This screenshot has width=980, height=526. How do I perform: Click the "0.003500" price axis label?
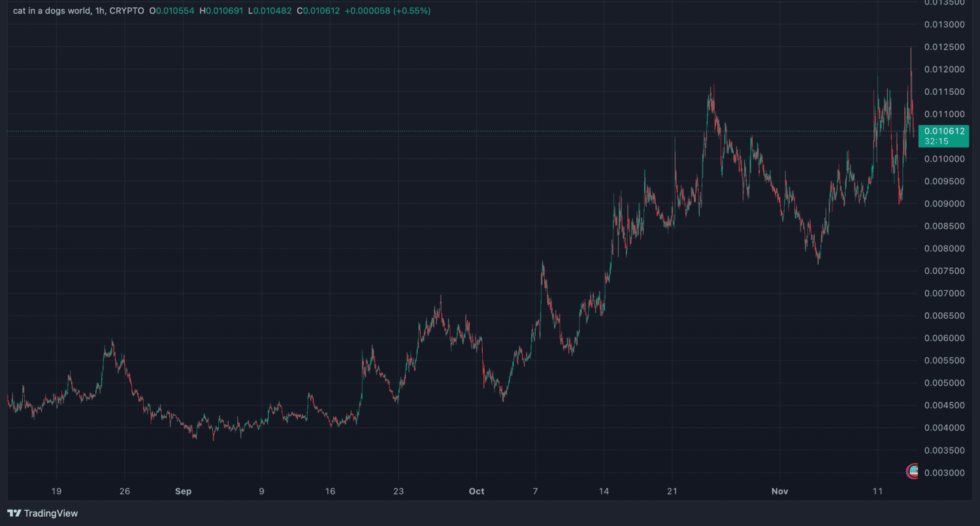946,450
